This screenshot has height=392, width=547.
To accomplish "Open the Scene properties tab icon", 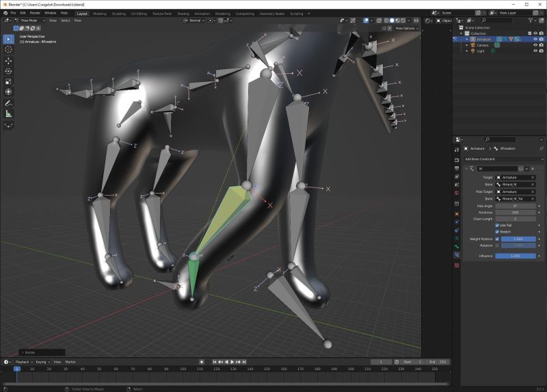I will [x=457, y=185].
